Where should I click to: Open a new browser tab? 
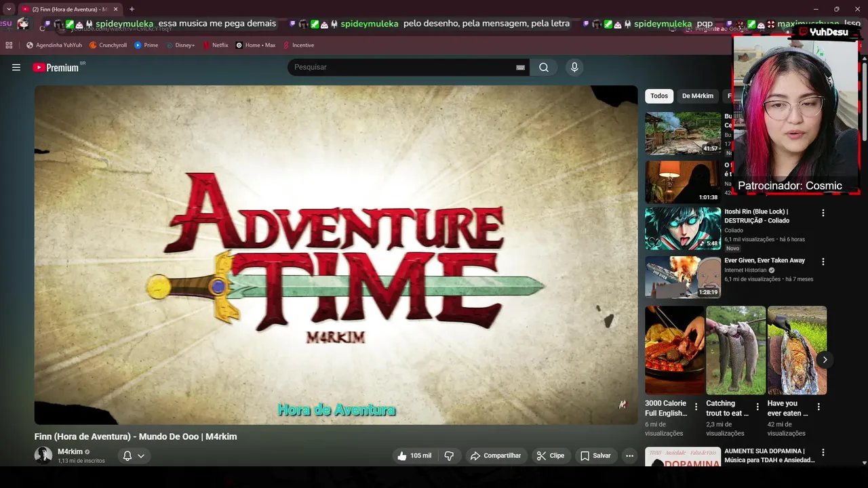point(132,9)
